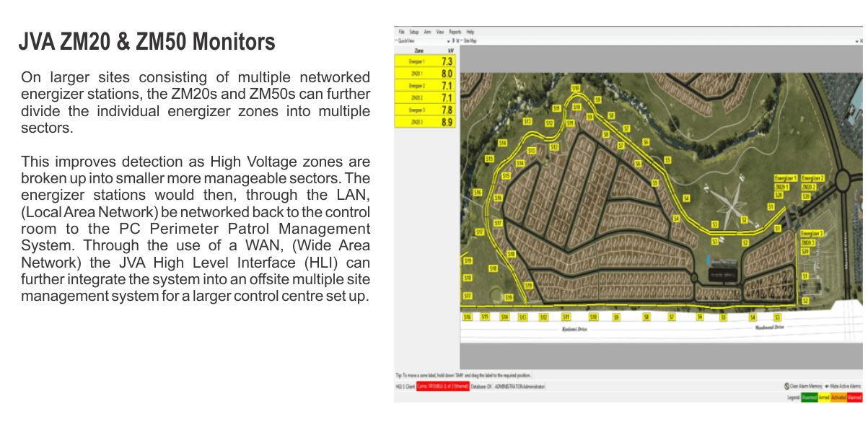The width and height of the screenshot is (868, 435).
Task: Toggle the QuickView panel pin icon
Action: 453,41
